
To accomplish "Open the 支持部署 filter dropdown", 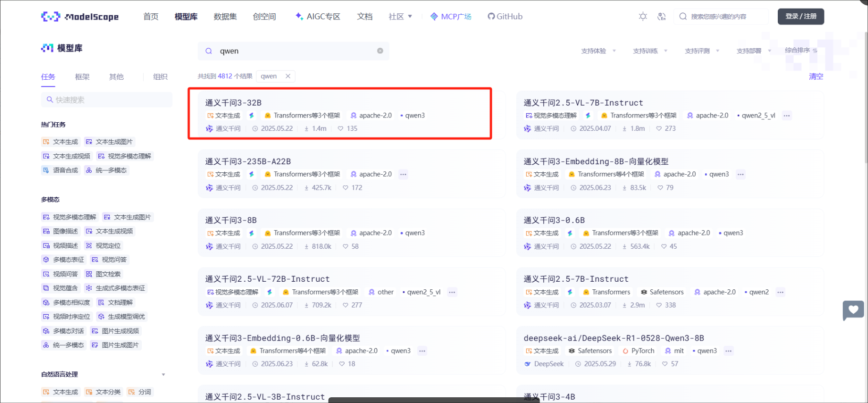I will pos(753,51).
